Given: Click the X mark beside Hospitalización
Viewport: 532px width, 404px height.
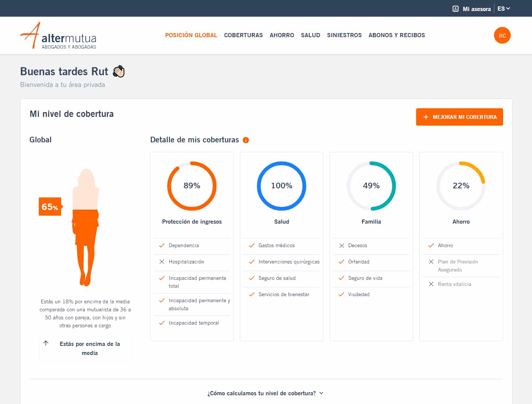Looking at the screenshot, I should pos(161,262).
